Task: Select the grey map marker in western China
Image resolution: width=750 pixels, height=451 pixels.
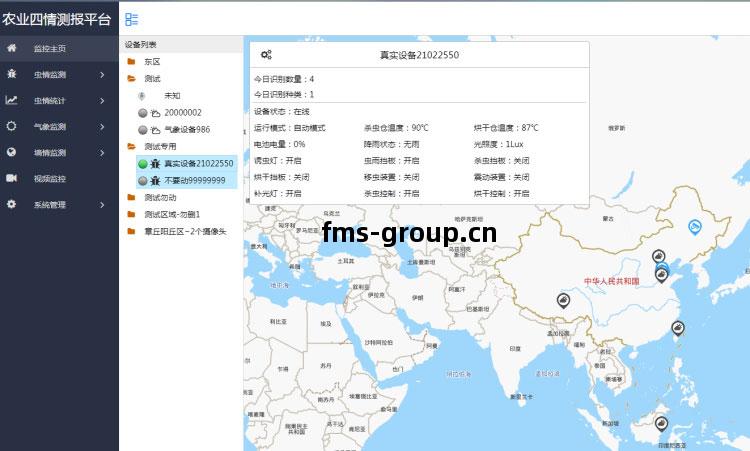Action: coord(563,301)
